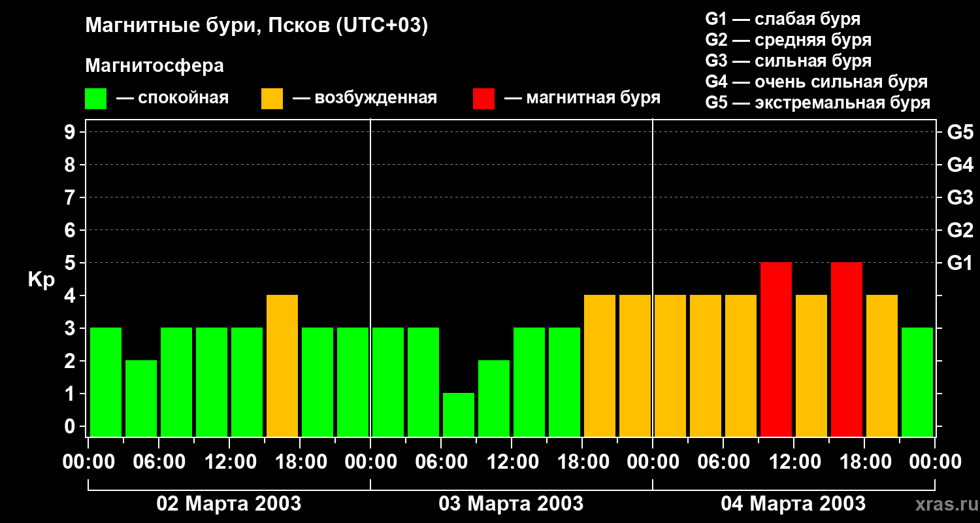Click the 'Магнитосфера' heading

(155, 66)
